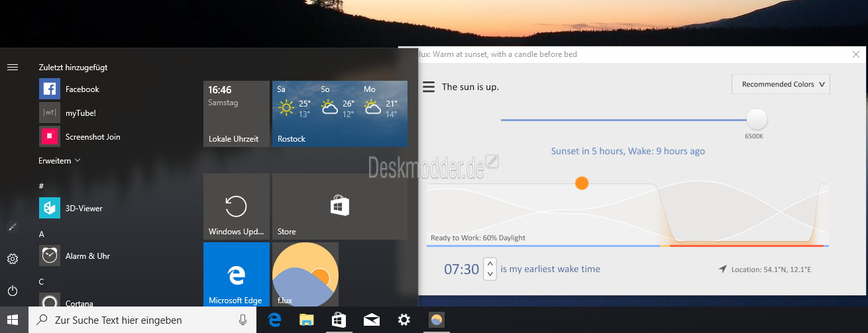The width and height of the screenshot is (868, 333).
Task: Expand the recently added list with Erweitern
Action: tap(59, 160)
